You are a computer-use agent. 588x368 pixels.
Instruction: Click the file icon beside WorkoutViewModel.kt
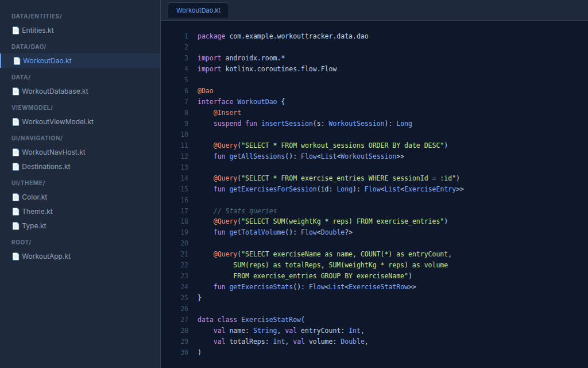(16, 122)
